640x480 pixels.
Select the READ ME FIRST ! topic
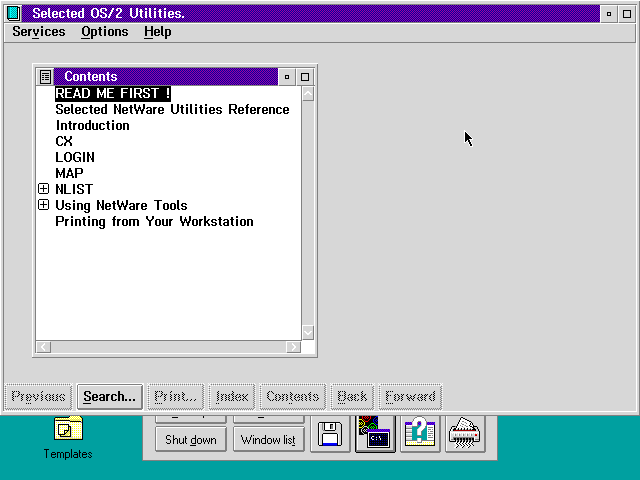(x=113, y=93)
